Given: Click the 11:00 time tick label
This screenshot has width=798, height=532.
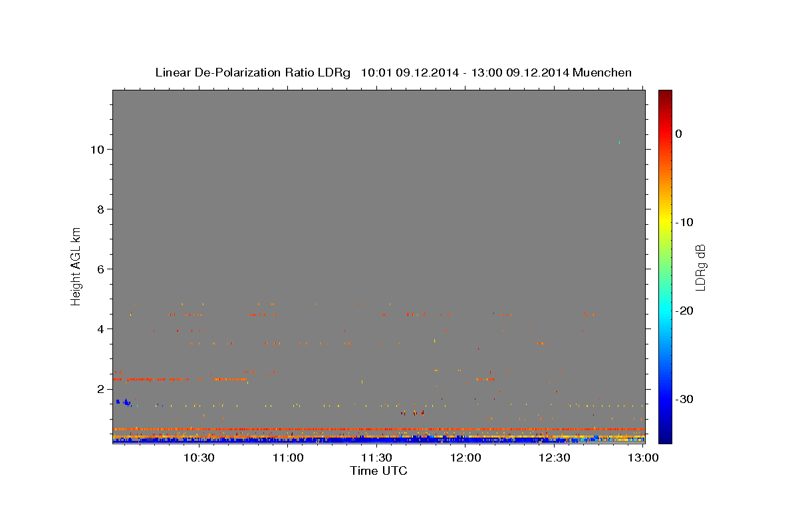Looking at the screenshot, I should click(288, 458).
